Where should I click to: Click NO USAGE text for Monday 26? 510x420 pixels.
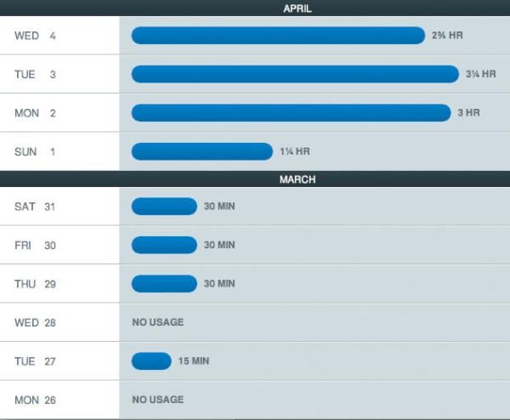(157, 400)
